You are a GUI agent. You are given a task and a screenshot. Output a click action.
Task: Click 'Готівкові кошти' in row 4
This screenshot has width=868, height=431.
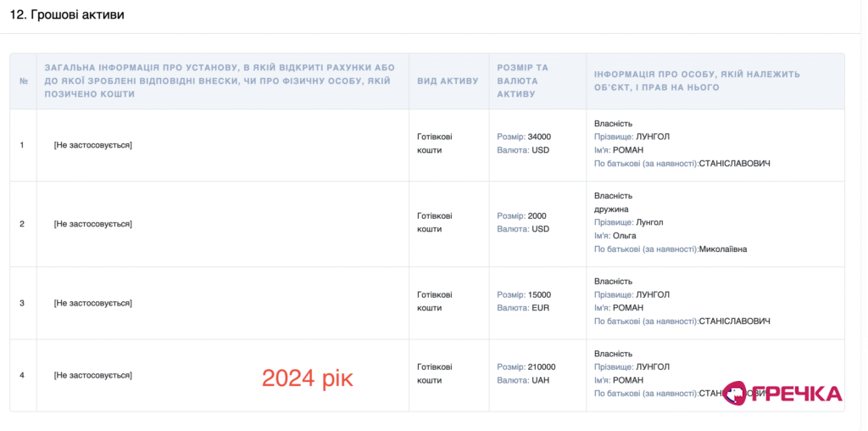click(435, 373)
